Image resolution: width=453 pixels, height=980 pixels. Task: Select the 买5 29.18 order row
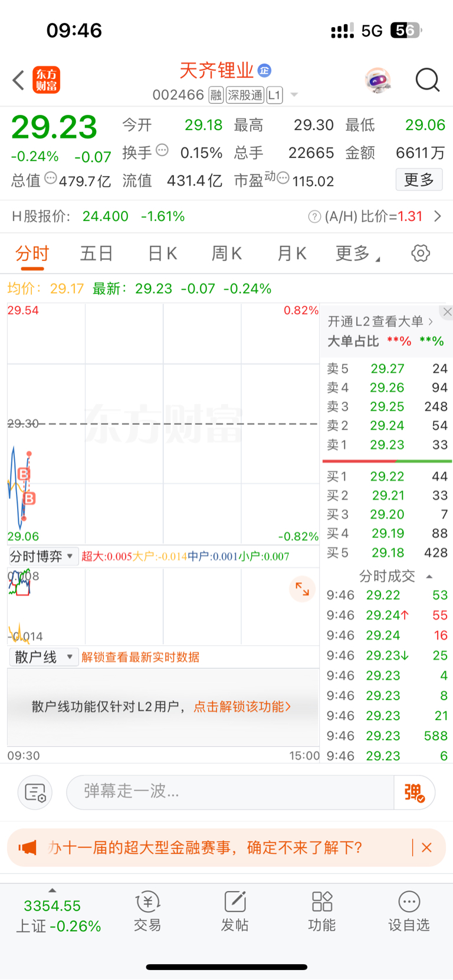point(387,553)
